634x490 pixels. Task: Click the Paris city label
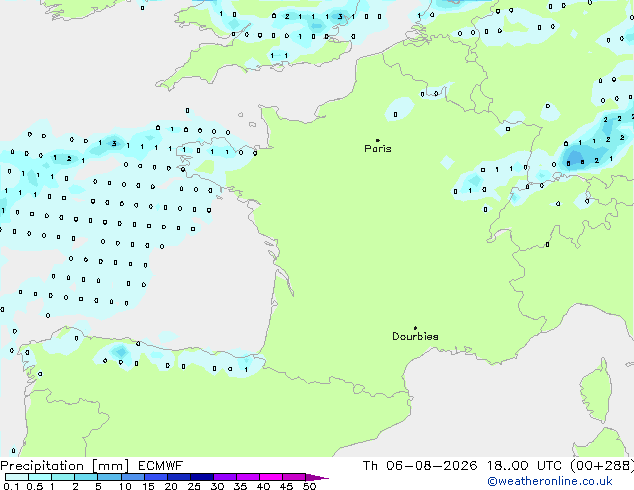point(378,149)
